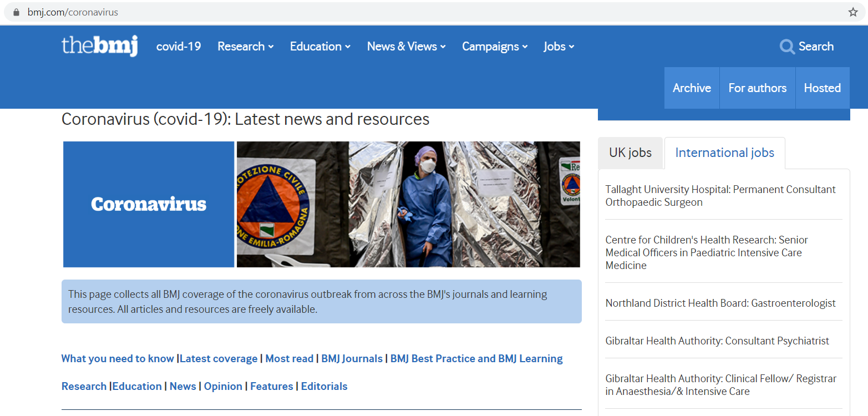Click the blue Coronavirus banner tile
Image resolution: width=868 pixels, height=416 pixels.
click(x=149, y=204)
